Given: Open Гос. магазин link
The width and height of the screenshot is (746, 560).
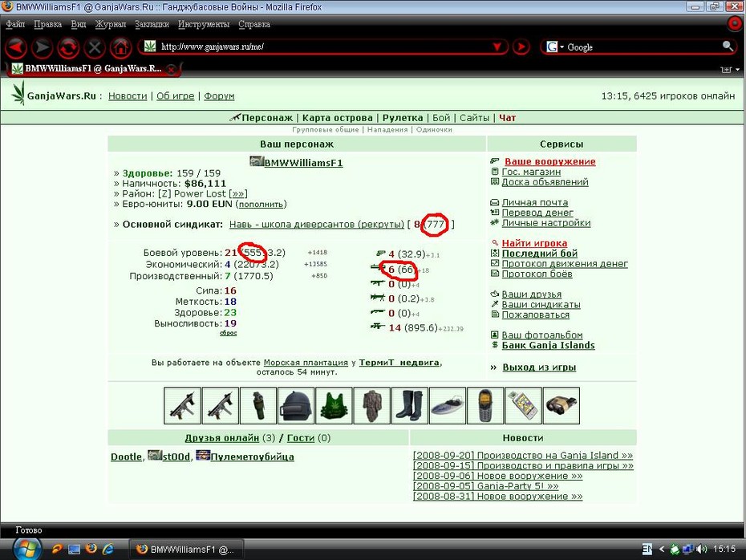Looking at the screenshot, I should pyautogui.click(x=531, y=172).
